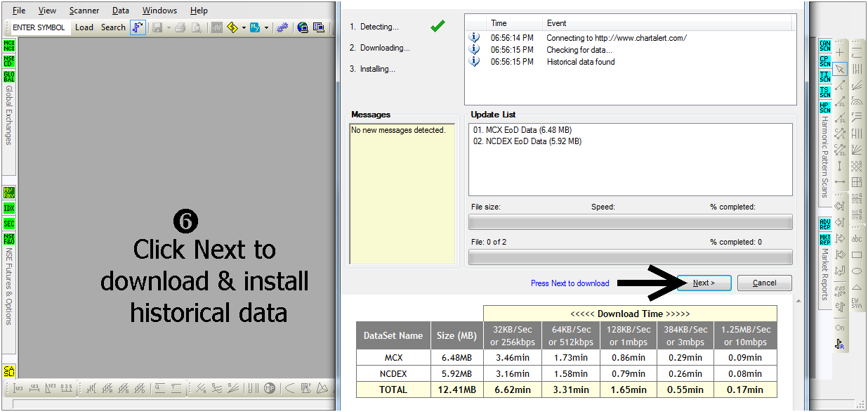The width and height of the screenshot is (868, 412).
Task: Select the NSE CD sidebar tab
Action: click(x=9, y=61)
